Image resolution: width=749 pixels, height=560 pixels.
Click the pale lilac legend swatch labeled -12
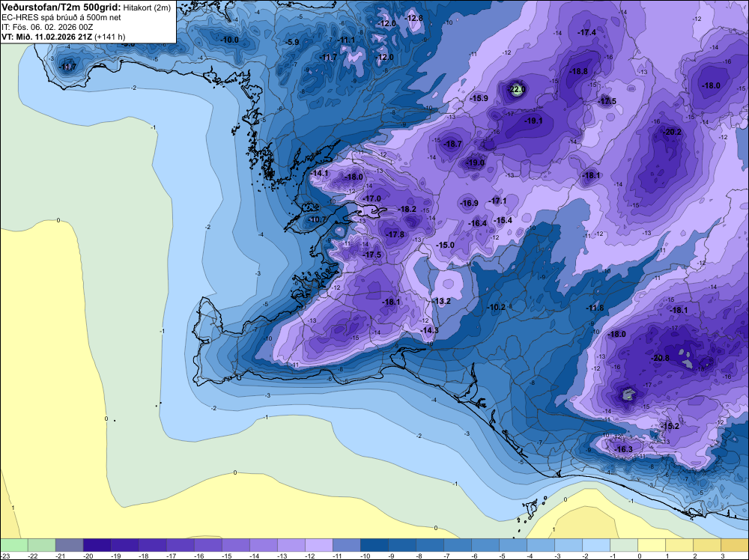tap(318, 545)
